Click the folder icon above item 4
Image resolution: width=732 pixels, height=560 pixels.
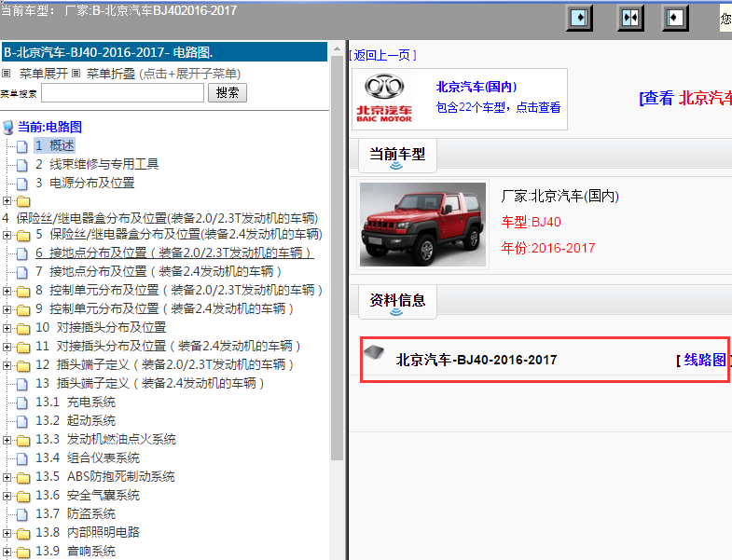[x=23, y=201]
